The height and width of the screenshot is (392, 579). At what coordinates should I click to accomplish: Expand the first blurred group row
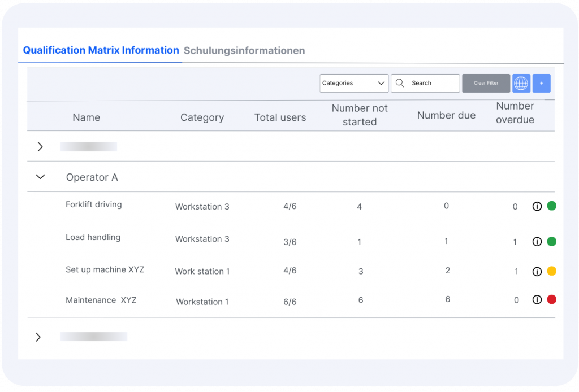40,147
